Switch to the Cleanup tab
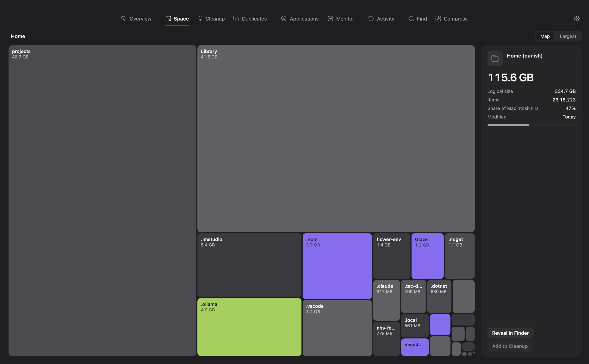The height and width of the screenshot is (364, 589). 211,19
